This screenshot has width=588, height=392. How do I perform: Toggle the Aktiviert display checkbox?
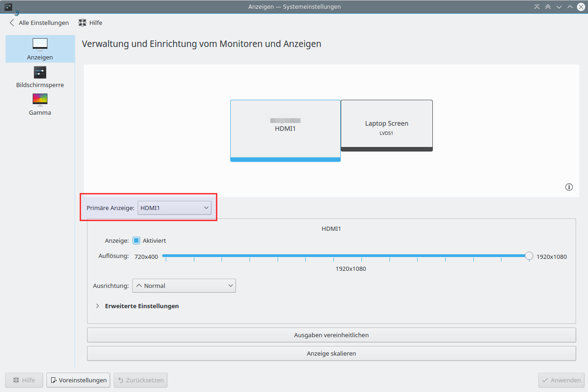click(x=136, y=240)
